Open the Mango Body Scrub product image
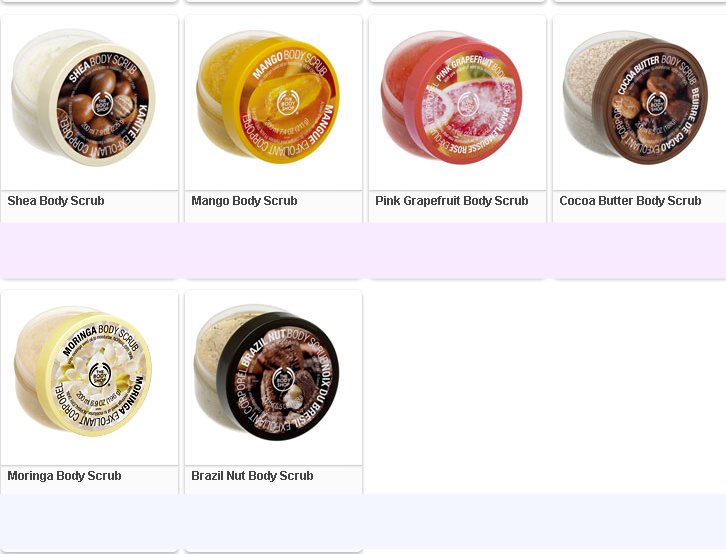The height and width of the screenshot is (554, 726). click(x=268, y=97)
